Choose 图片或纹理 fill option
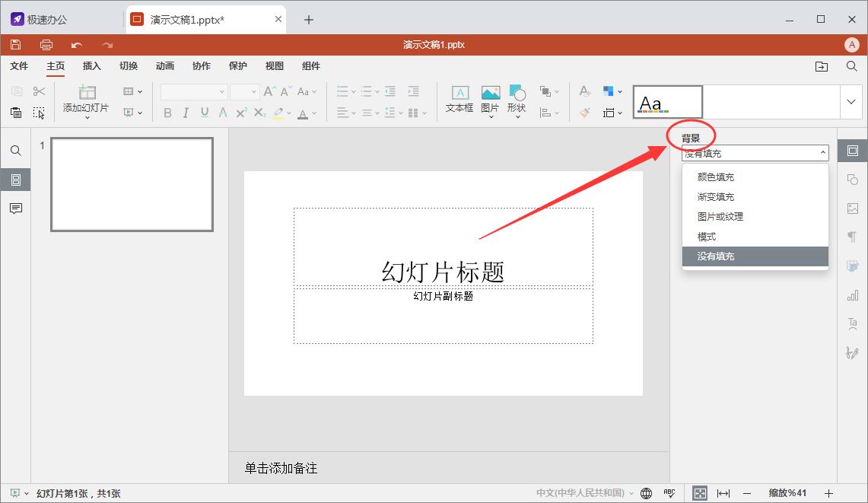The image size is (868, 503). 755,217
